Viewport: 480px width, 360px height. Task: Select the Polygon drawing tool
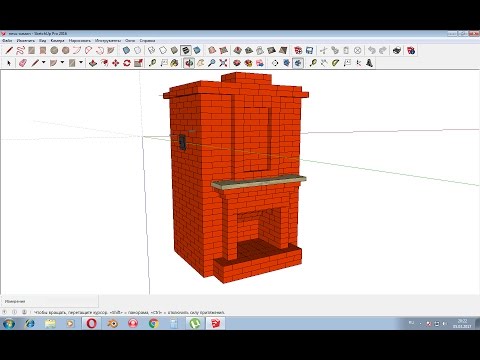pos(66,51)
